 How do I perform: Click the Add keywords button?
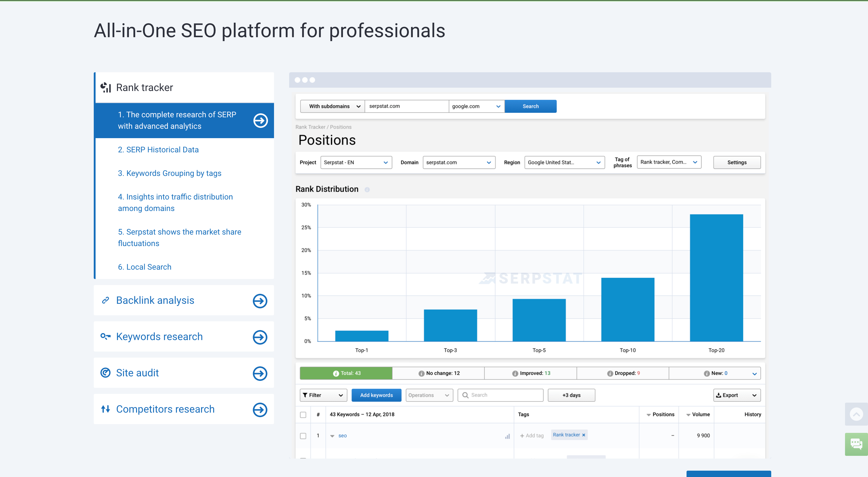point(376,395)
